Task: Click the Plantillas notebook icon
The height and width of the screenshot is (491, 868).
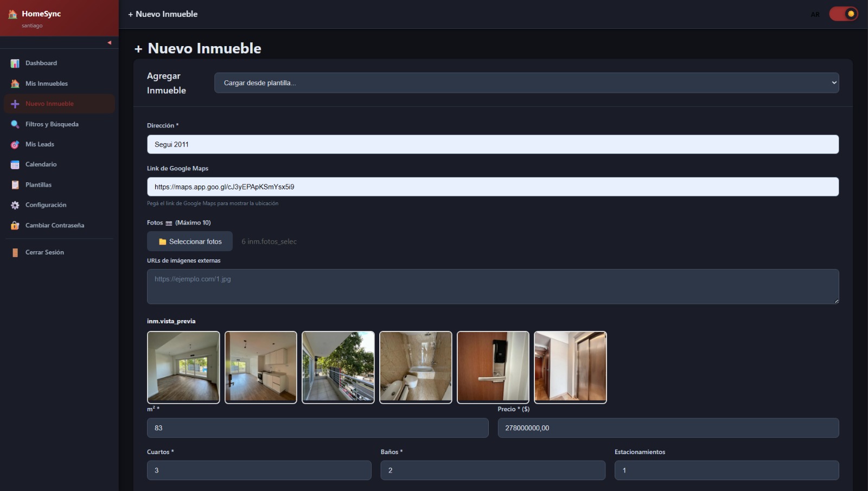Action: pyautogui.click(x=15, y=184)
